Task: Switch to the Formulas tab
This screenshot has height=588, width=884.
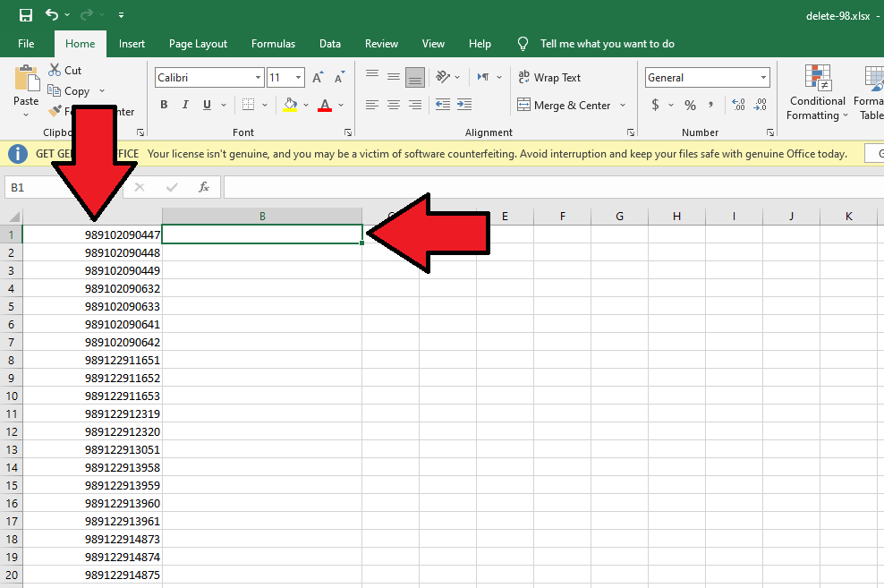Action: (x=273, y=44)
